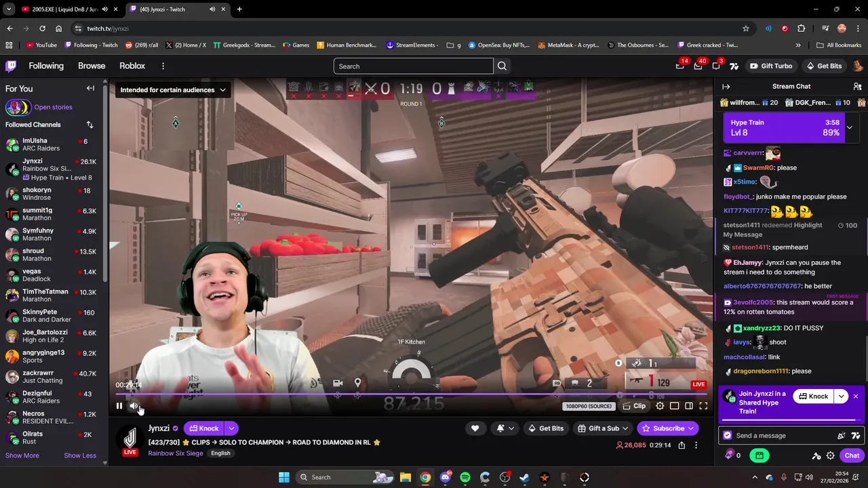Screen dimensions: 868x488
Task: Open the notifications inbox with 40 badge
Action: [698, 66]
